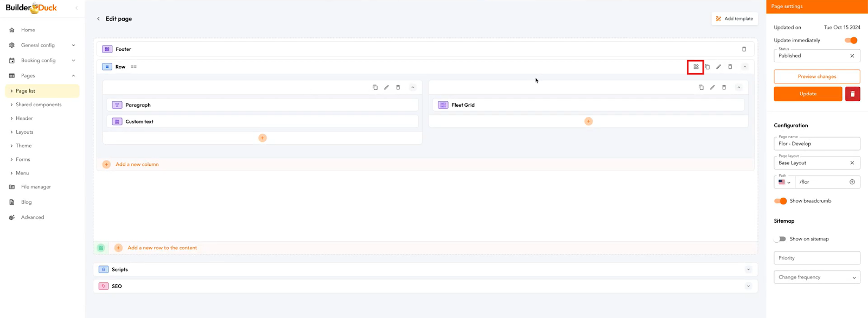
Task: Expand the SEO section
Action: pyautogui.click(x=748, y=286)
